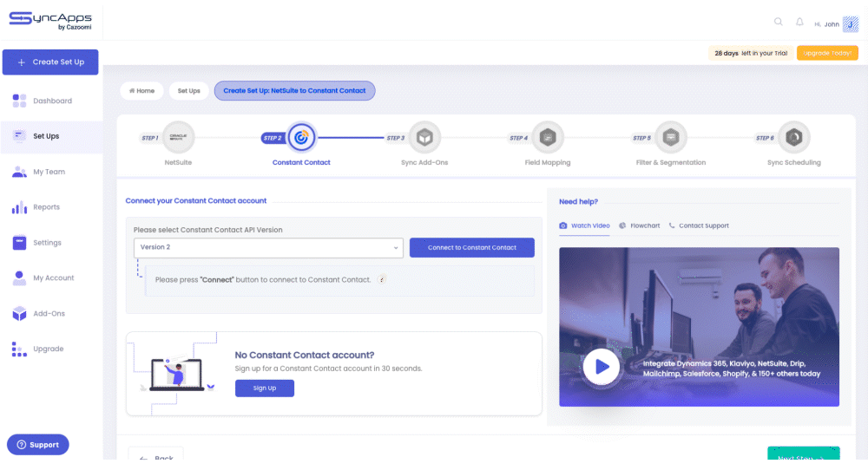The height and width of the screenshot is (470, 868).
Task: Select Step 2 Constant Contact icon
Action: tap(301, 137)
